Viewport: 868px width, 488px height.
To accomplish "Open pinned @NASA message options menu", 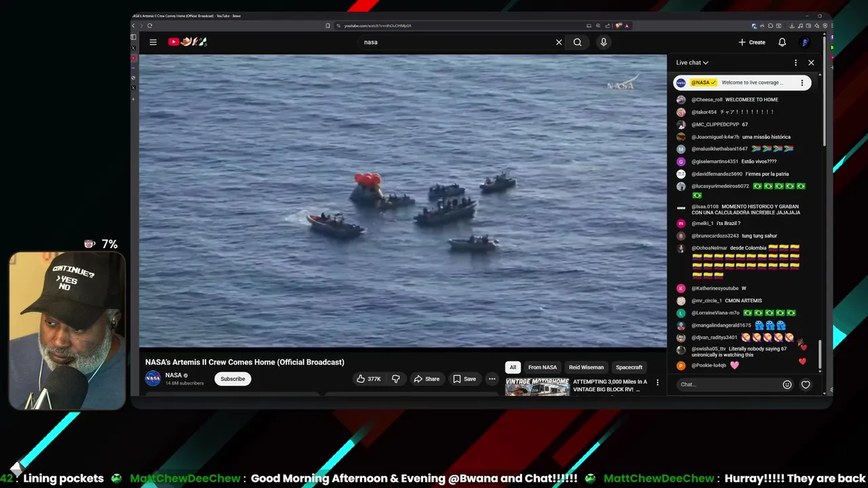I will point(802,83).
